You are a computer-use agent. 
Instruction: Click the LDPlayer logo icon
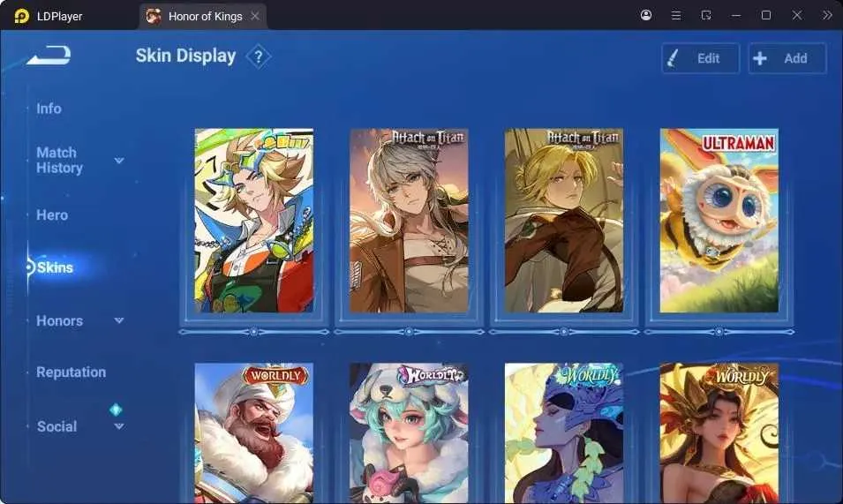click(21, 16)
